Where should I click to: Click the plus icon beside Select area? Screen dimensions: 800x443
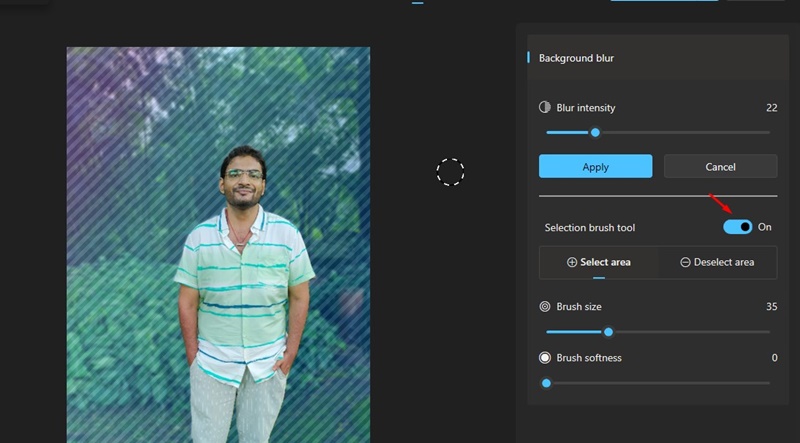572,262
